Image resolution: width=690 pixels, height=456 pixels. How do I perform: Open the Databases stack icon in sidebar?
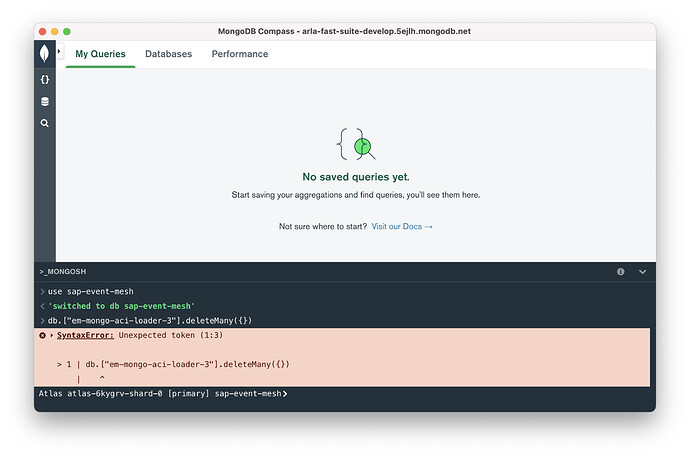[45, 101]
